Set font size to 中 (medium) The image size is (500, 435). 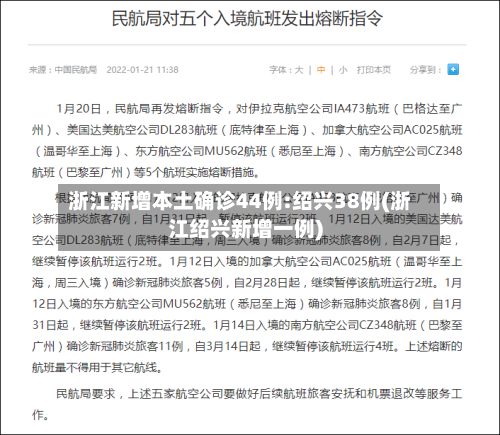pyautogui.click(x=321, y=70)
